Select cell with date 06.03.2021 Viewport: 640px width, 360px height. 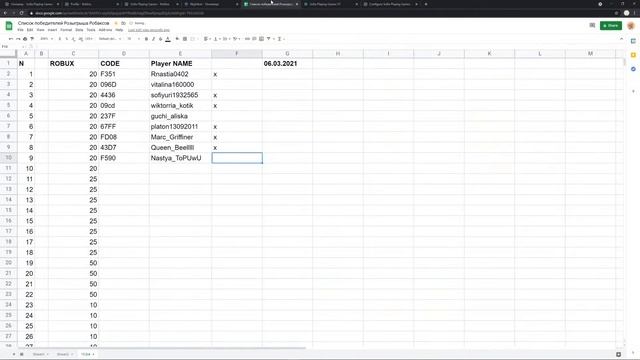tap(287, 64)
